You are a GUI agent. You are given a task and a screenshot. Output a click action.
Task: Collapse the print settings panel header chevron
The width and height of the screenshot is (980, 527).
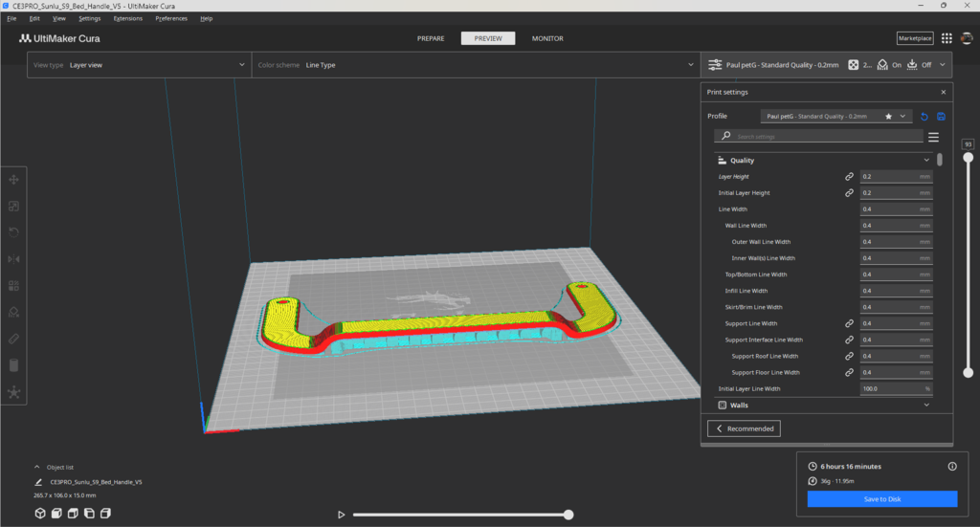(943, 65)
